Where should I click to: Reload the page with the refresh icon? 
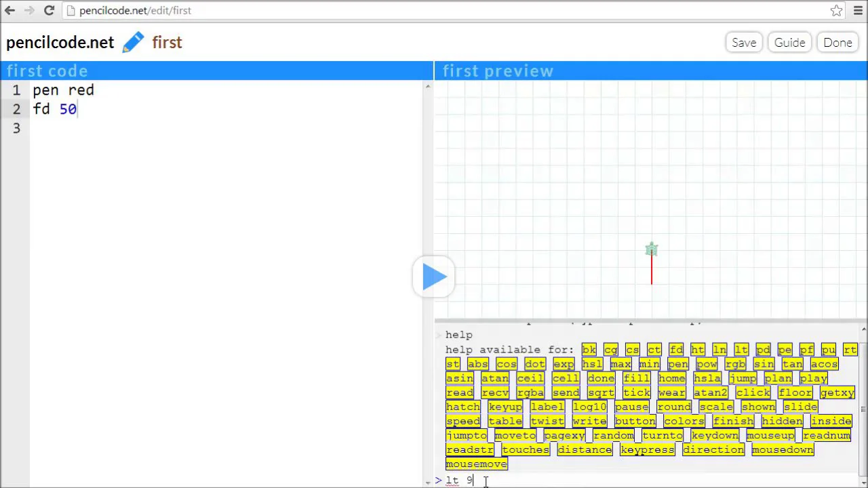tap(49, 11)
